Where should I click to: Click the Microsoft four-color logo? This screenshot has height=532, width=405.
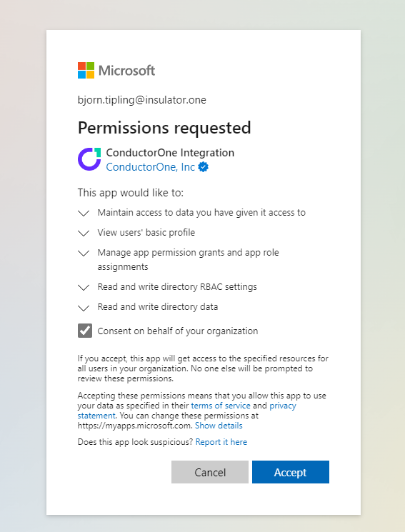pos(86,70)
